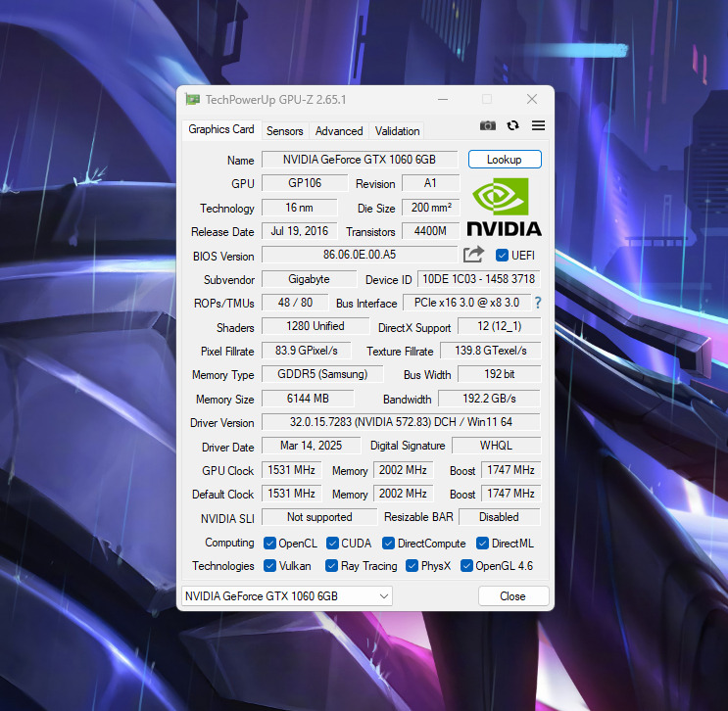The width and height of the screenshot is (728, 711).
Task: Click the Resizable BAR field Disabled
Action: click(500, 517)
